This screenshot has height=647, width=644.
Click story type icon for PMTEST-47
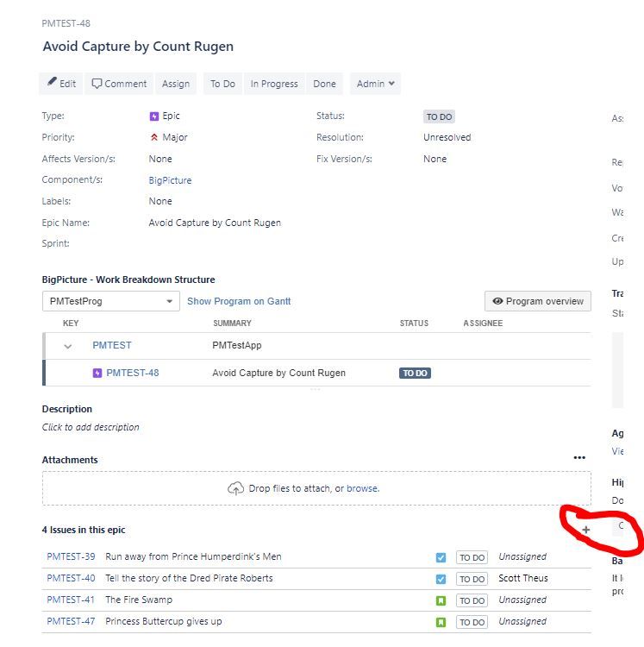(441, 622)
